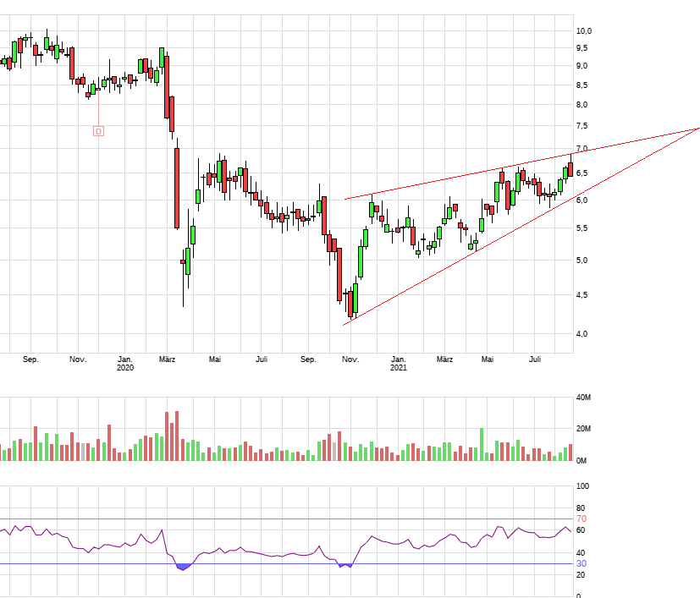Screen dimensions: 700x598
Task: Click the 40M volume axis label
Action: pos(583,398)
